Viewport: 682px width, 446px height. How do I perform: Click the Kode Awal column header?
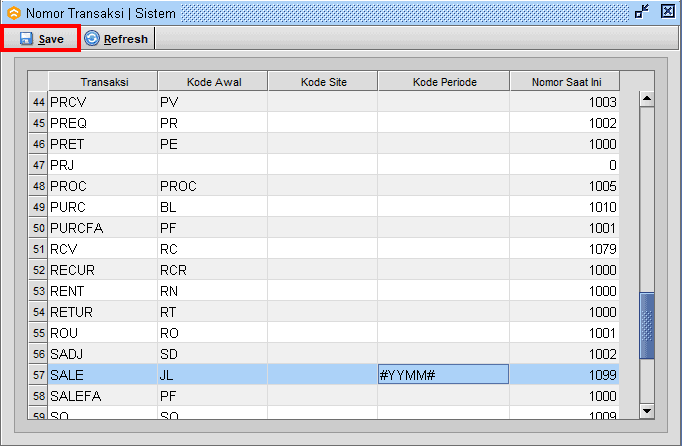click(x=213, y=81)
